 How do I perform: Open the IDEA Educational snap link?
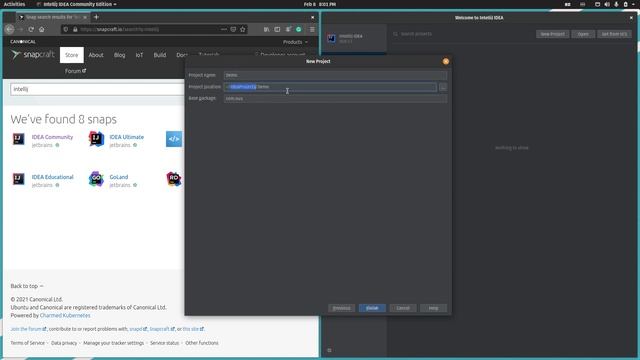coord(53,177)
